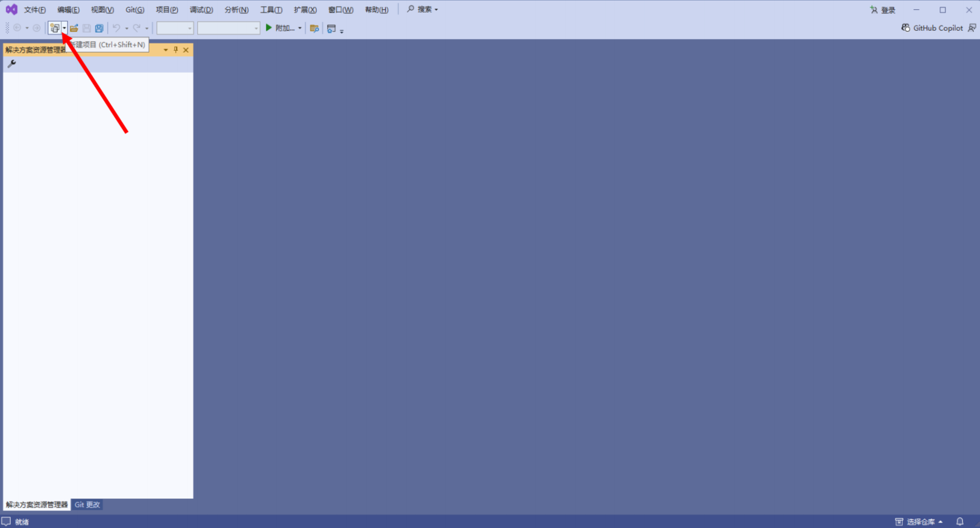Click the 搜索 search box
This screenshot has width=980, height=528.
[x=423, y=9]
